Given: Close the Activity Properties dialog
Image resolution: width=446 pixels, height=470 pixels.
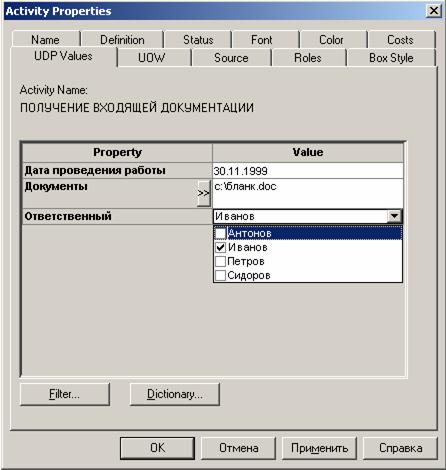Looking at the screenshot, I should click(434, 11).
